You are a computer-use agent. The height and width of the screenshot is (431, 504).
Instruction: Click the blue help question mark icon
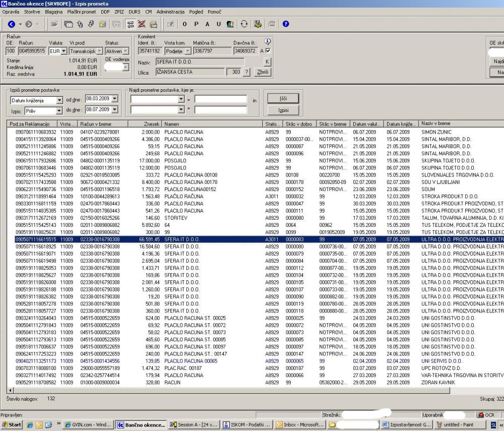[286, 24]
